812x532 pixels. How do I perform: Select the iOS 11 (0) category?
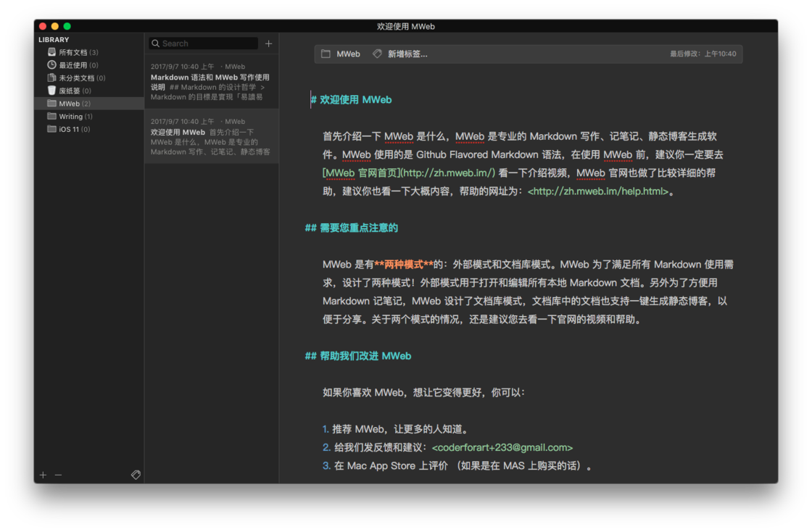point(89,130)
